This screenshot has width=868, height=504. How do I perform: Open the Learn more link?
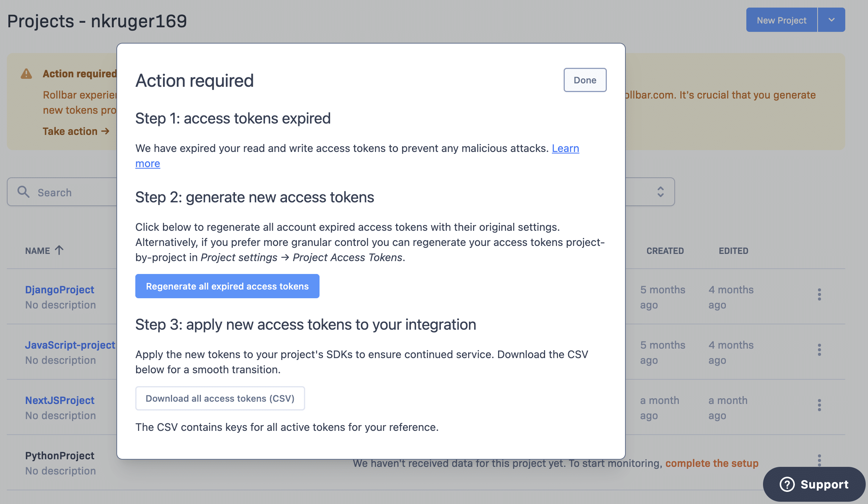pos(565,148)
